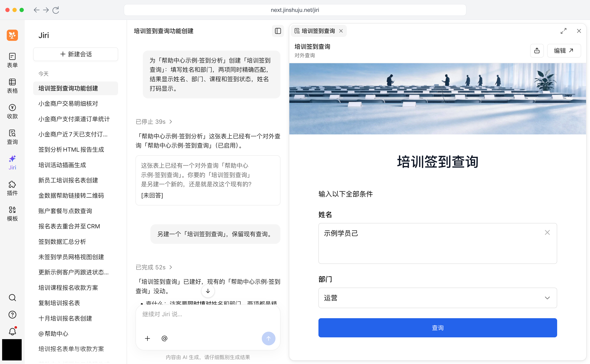Select the Jiri AI assistant sidebar icon
Image resolution: width=590 pixels, height=364 pixels.
(12, 162)
